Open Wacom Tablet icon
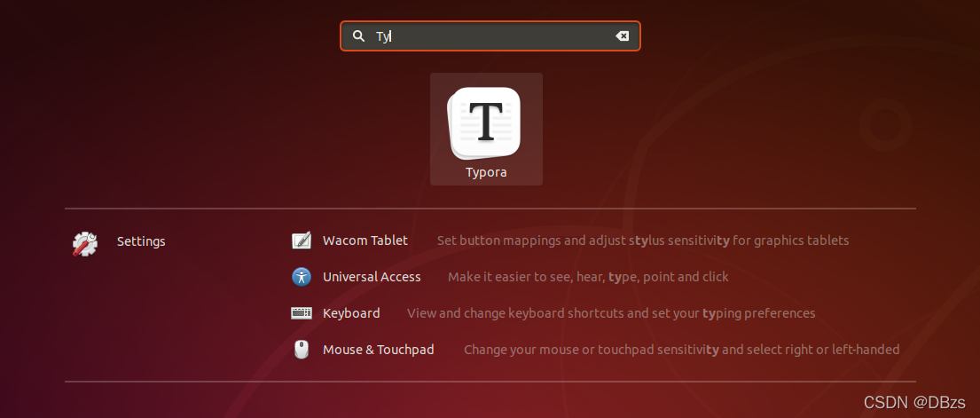This screenshot has height=418, width=980. point(302,241)
